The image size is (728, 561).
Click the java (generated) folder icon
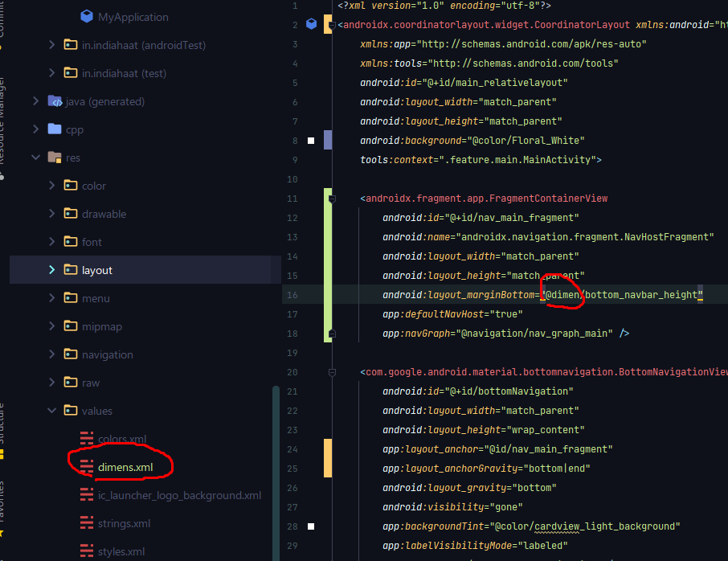point(55,100)
